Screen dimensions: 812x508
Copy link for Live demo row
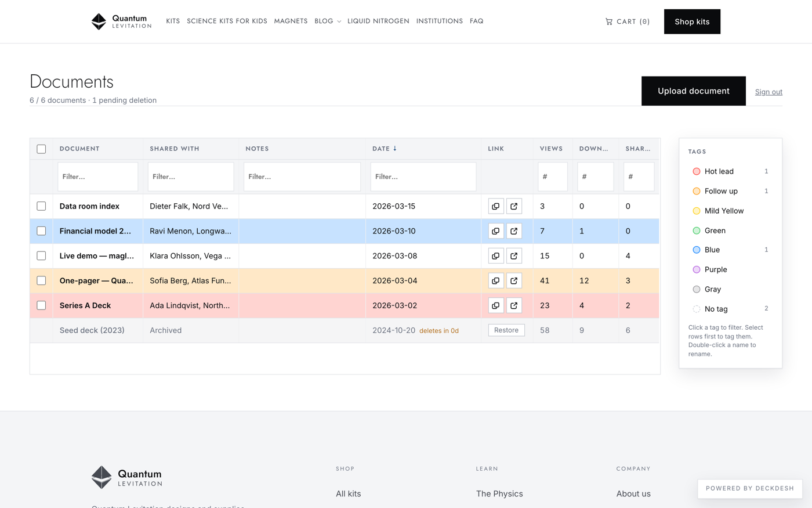[495, 256]
